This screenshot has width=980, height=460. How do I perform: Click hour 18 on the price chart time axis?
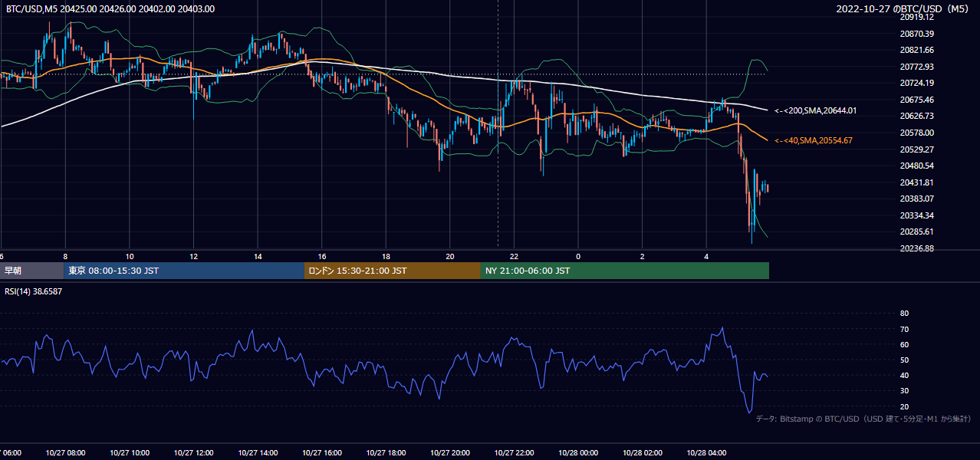[x=386, y=256]
